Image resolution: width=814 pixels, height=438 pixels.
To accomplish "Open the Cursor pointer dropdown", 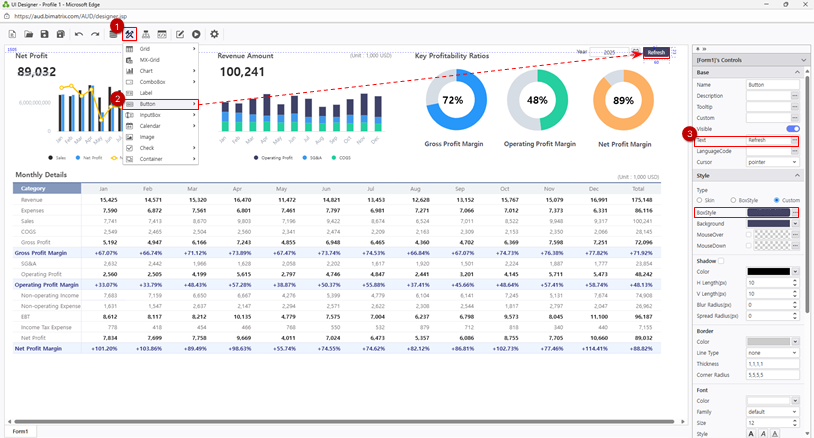I will 773,162.
